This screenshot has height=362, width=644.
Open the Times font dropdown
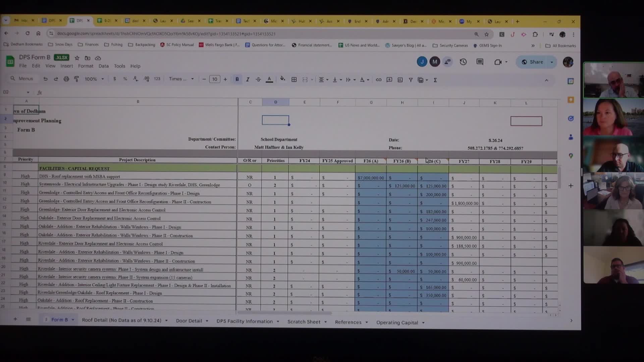point(181,79)
